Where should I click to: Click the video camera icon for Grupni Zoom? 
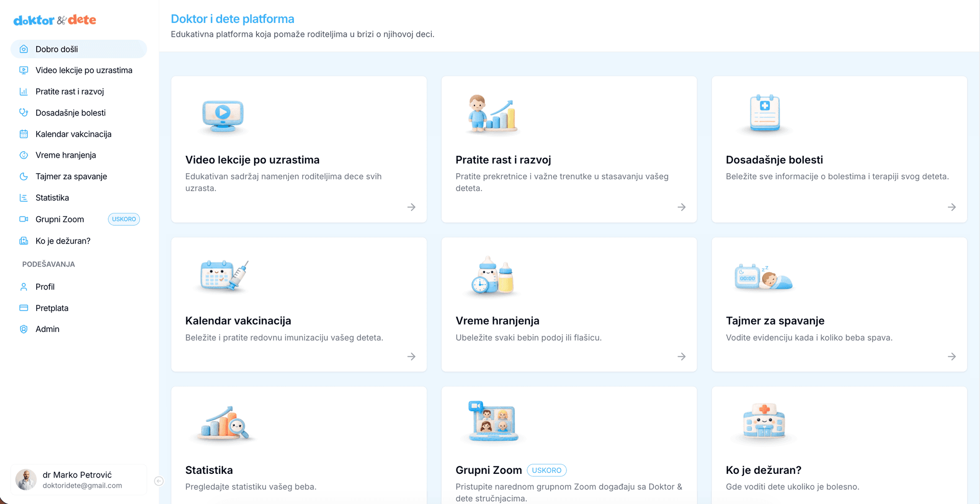click(x=23, y=220)
